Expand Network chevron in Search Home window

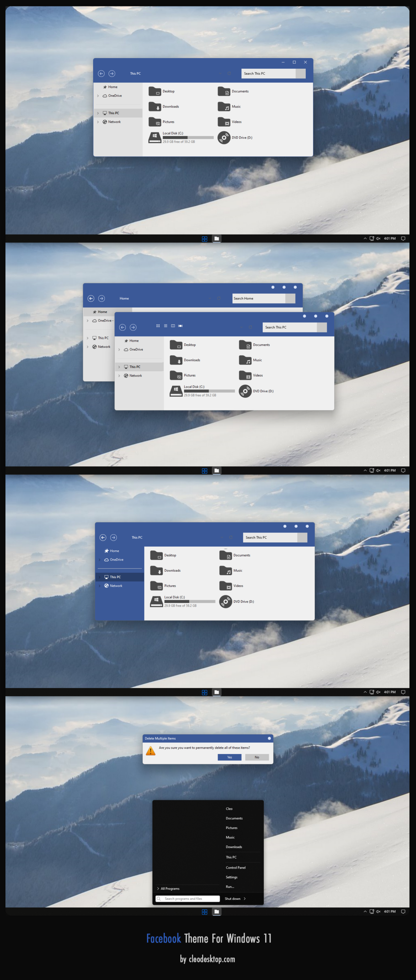pos(88,347)
